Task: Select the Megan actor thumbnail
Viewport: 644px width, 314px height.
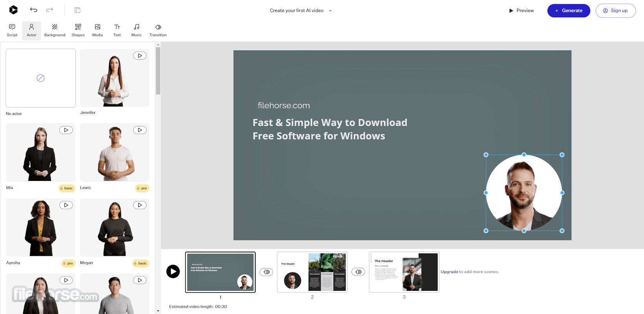Action: pyautogui.click(x=115, y=227)
